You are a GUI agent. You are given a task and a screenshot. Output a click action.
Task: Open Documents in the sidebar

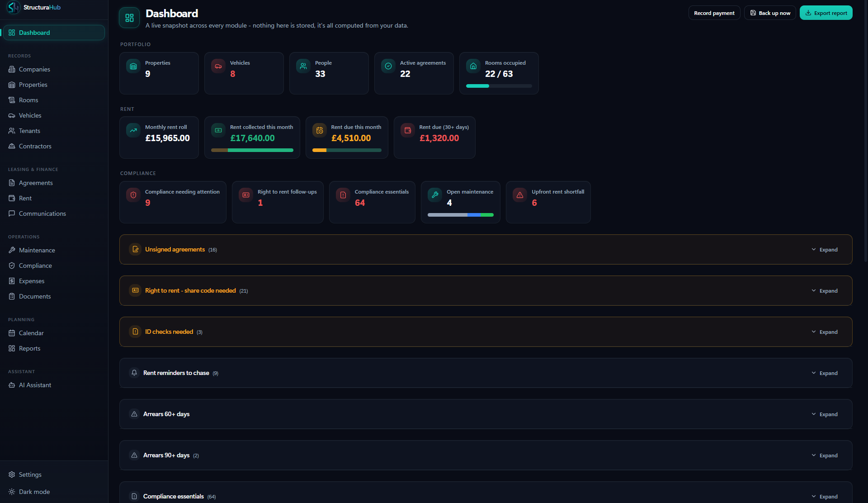click(54, 297)
